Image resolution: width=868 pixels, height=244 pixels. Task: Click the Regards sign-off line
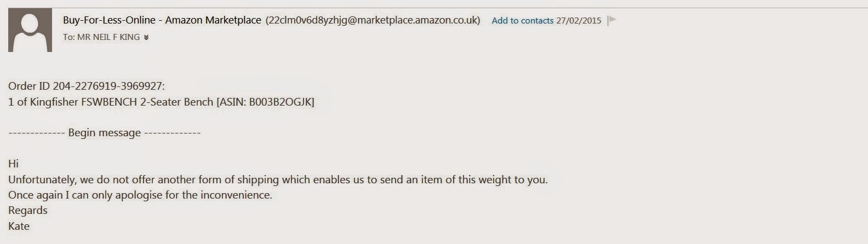tap(28, 211)
